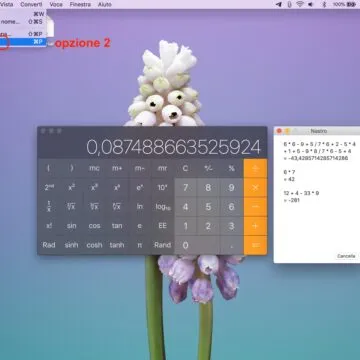Choose the menu entry with ⌘W shortcut
The width and height of the screenshot is (360, 360).
click(23, 14)
